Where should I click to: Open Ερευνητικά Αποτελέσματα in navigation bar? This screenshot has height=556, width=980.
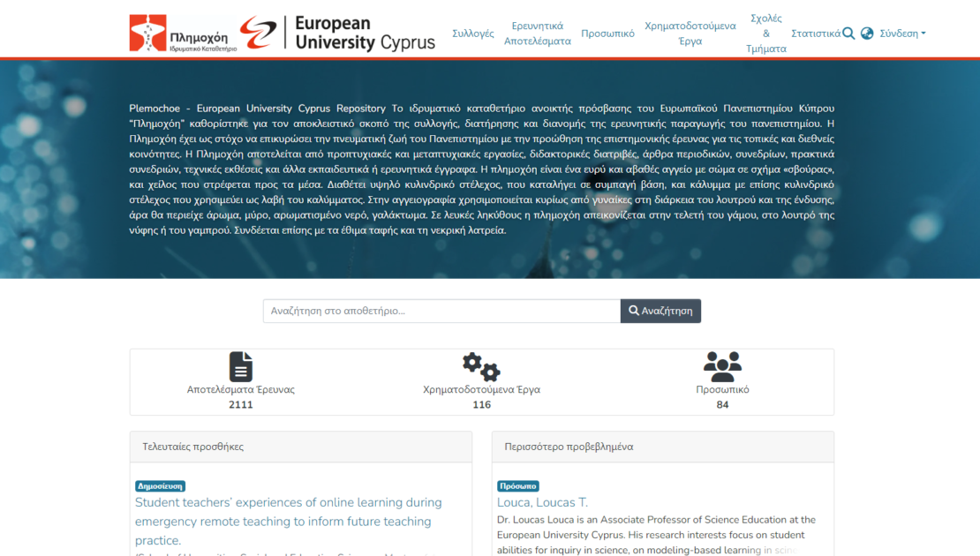tap(537, 34)
